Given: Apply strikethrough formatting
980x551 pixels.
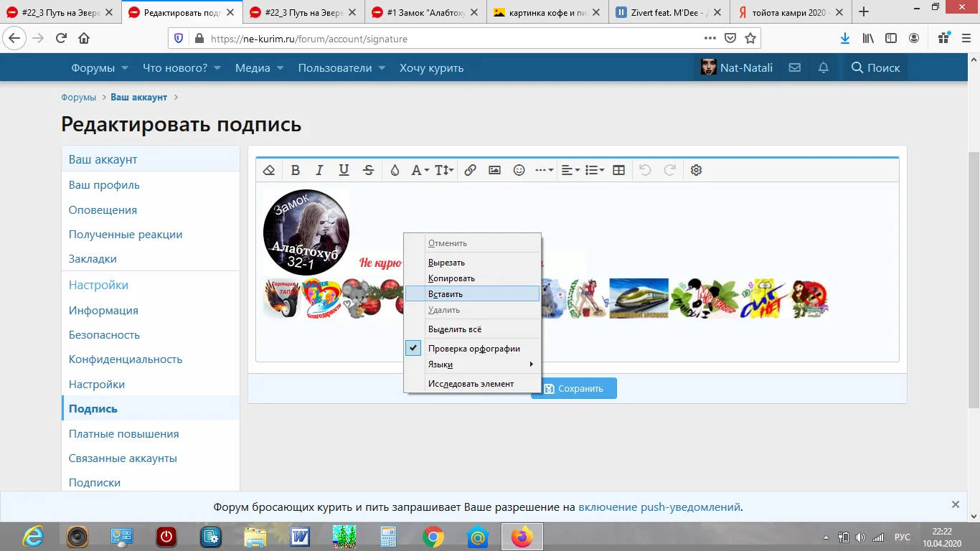Looking at the screenshot, I should click(368, 170).
